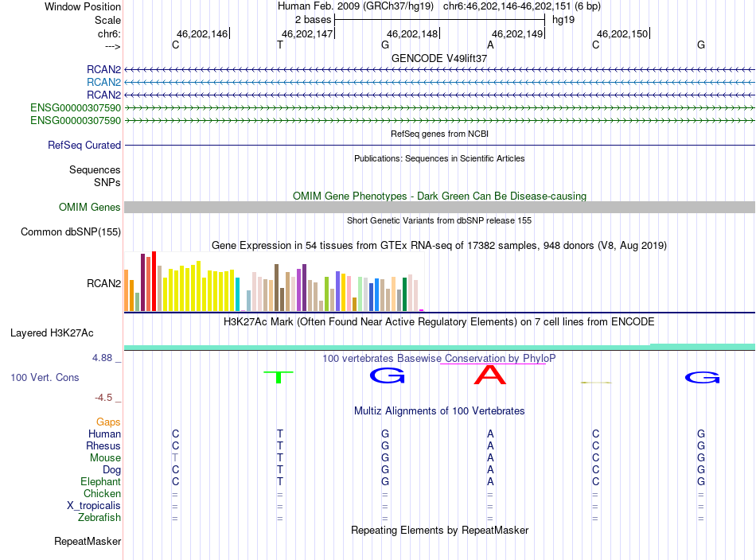The width and height of the screenshot is (756, 560).
Task: Click the light-blue RCAN2 transcript label
Action: (103, 82)
